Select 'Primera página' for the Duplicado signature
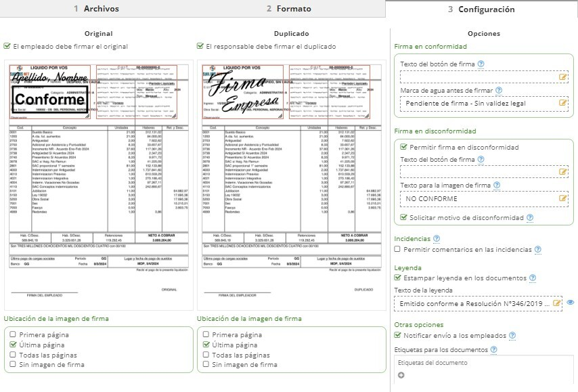The width and height of the screenshot is (578, 392). pos(206,334)
